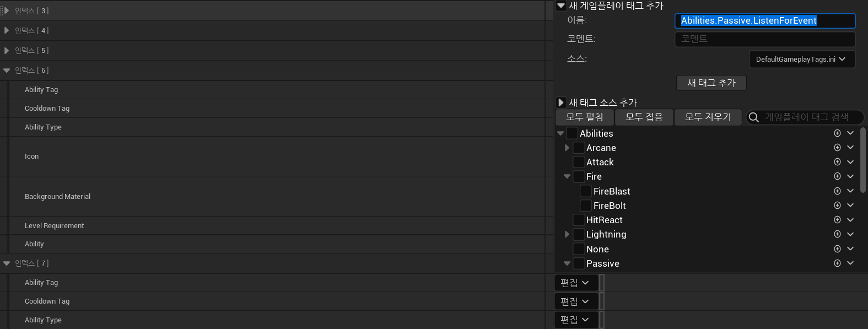This screenshot has width=868, height=329.
Task: Click the tag list vertical scrollbar
Action: pyautogui.click(x=863, y=160)
